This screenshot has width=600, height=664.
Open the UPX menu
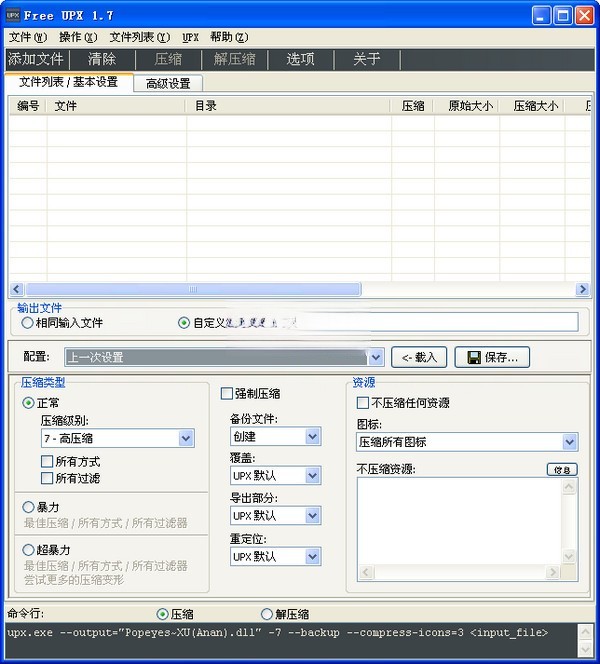tap(191, 37)
